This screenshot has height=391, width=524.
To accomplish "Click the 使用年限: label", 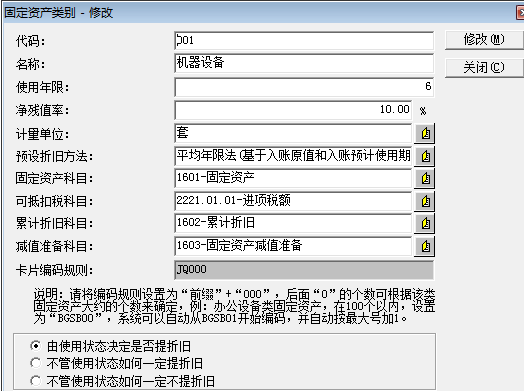I will tap(42, 88).
